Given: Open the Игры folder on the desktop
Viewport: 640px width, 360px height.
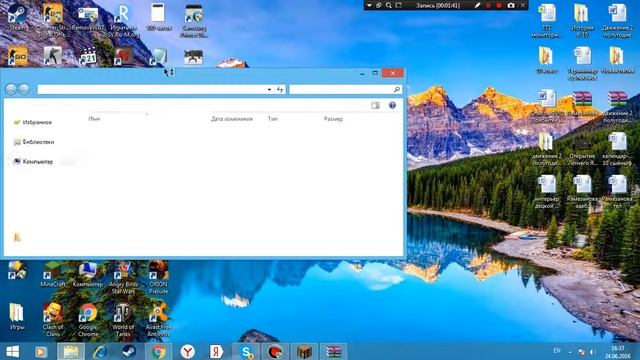Looking at the screenshot, I should 17,317.
